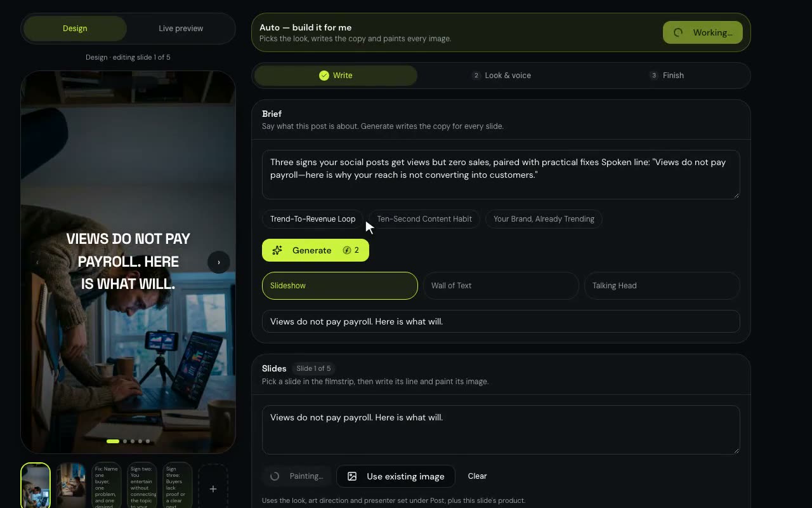Click the step 3 number badge

[654, 76]
